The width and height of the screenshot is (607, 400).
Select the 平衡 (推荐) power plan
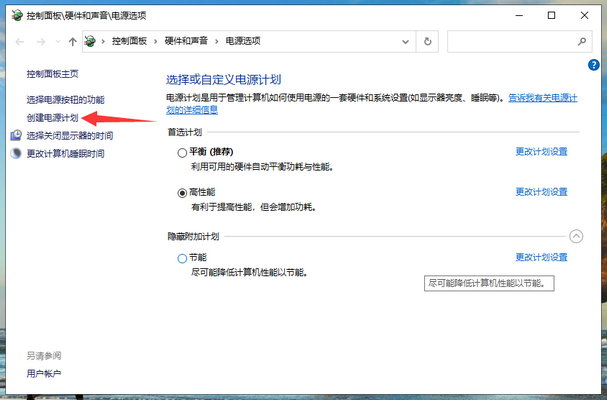[x=182, y=153]
